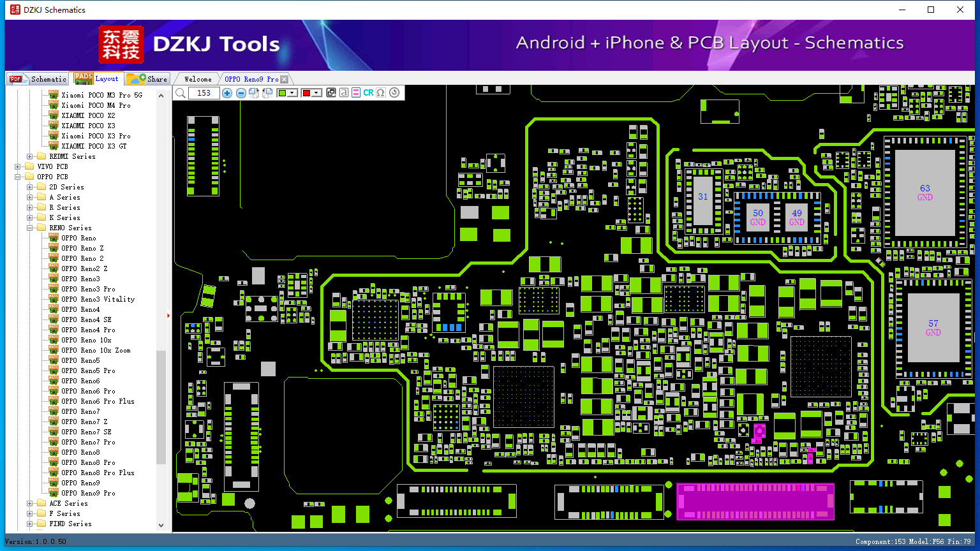Switch to the Welcome document tab

(198, 79)
